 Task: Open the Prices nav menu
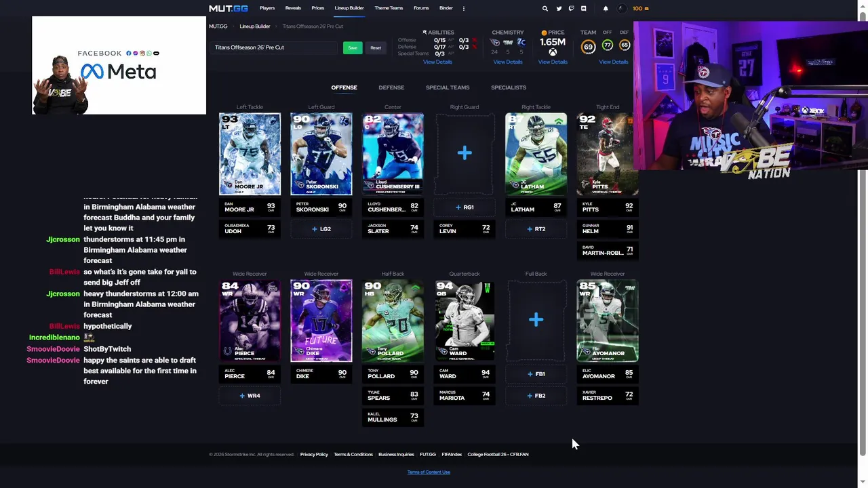(x=317, y=8)
